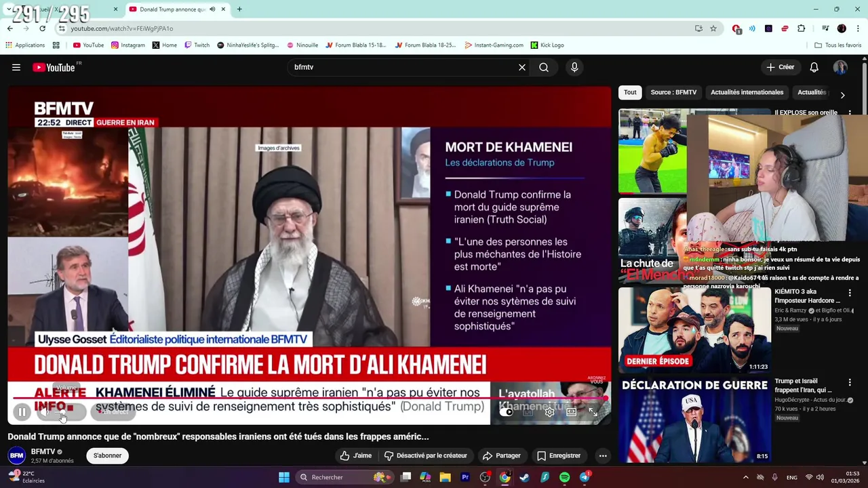The image size is (868, 488).
Task: Toggle subtitles in the video player
Action: coord(528,411)
